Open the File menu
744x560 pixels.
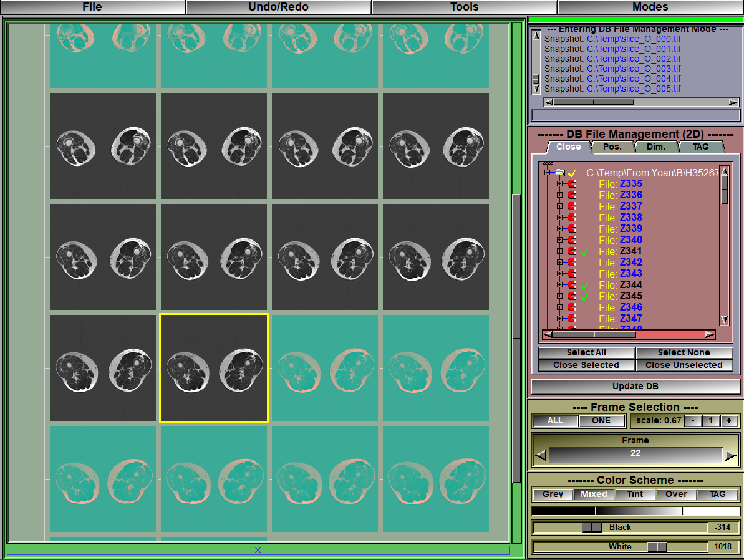92,7
